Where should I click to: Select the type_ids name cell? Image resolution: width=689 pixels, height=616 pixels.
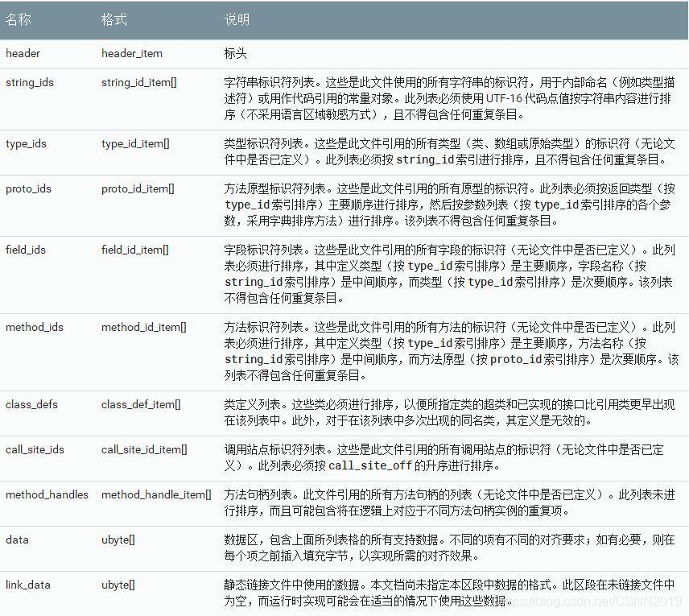click(x=26, y=143)
